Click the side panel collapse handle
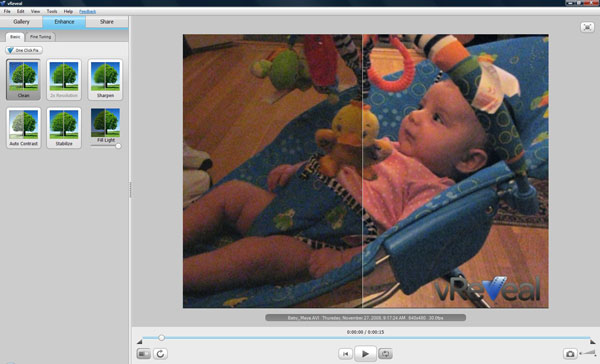Viewport: 600px width, 364px height. pyautogui.click(x=130, y=189)
